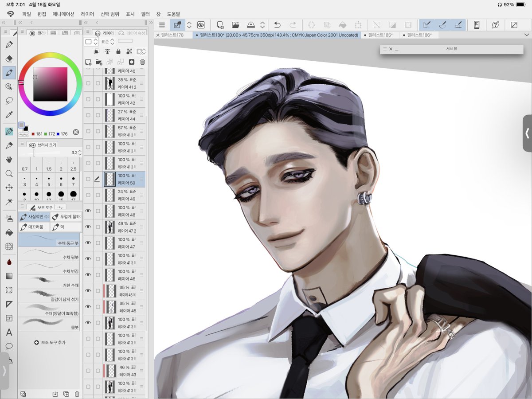Show layer 레이어 43 visibility box
This screenshot has height=399, width=532.
click(x=88, y=371)
